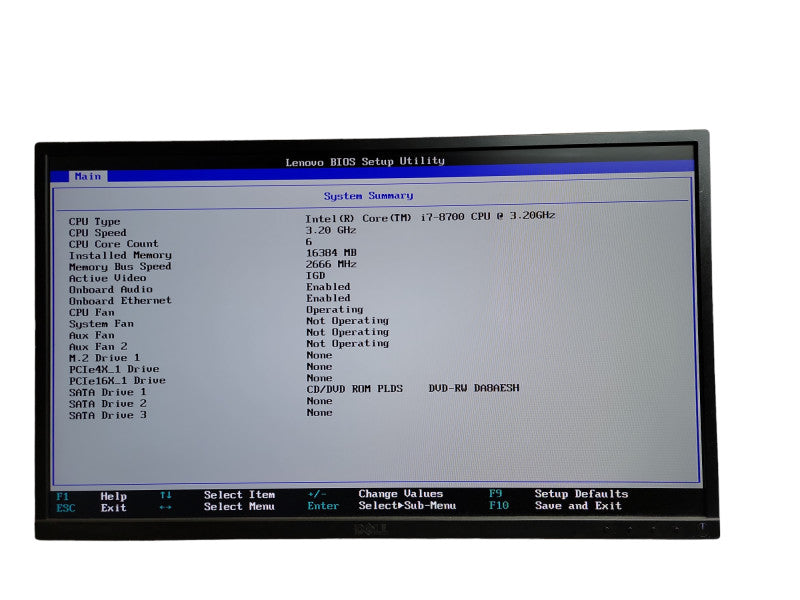Click the up-down arrows icon
The height and width of the screenshot is (600, 800).
[166, 495]
